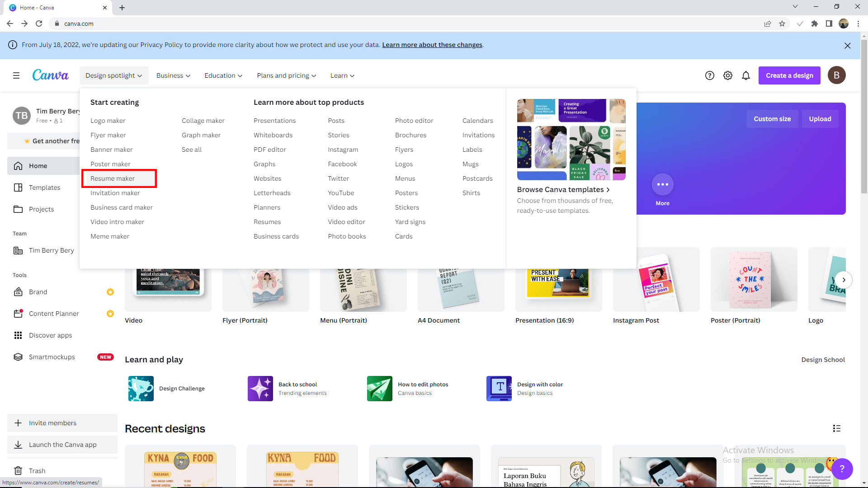Open the account avatar B

[836, 75]
